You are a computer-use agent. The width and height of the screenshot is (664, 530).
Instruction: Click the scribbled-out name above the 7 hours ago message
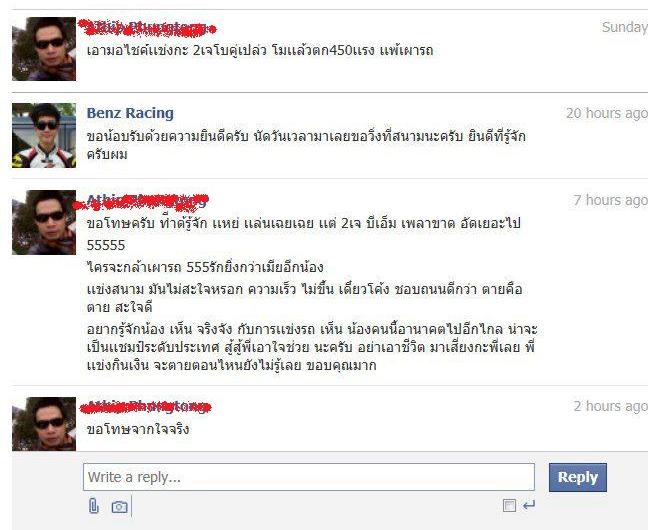(142, 202)
